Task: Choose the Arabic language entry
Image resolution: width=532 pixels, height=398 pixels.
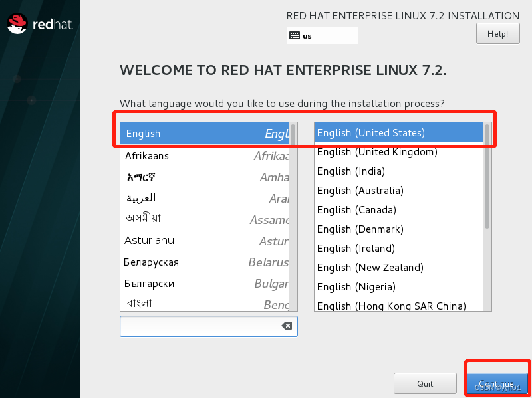Action: tap(199, 197)
